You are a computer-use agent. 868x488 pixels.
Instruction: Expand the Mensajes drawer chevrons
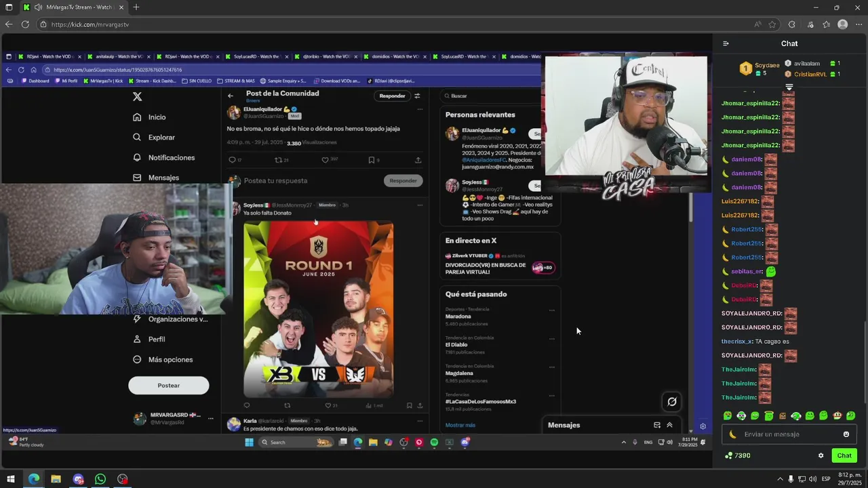point(669,425)
